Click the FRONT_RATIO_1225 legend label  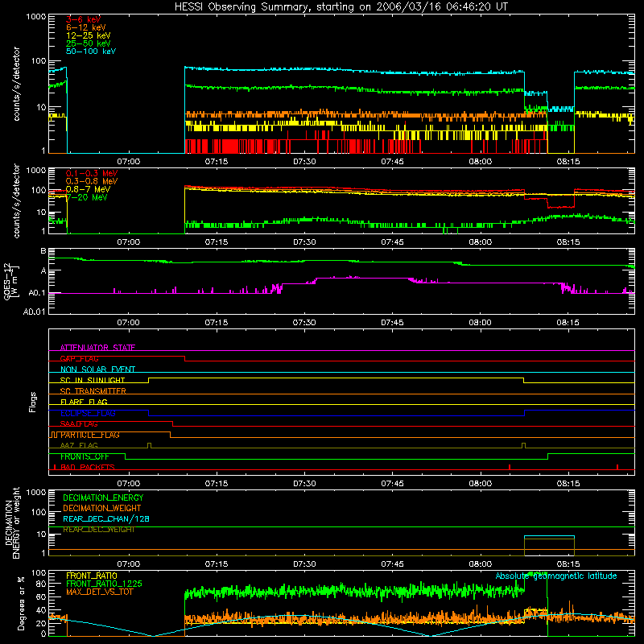point(104,584)
